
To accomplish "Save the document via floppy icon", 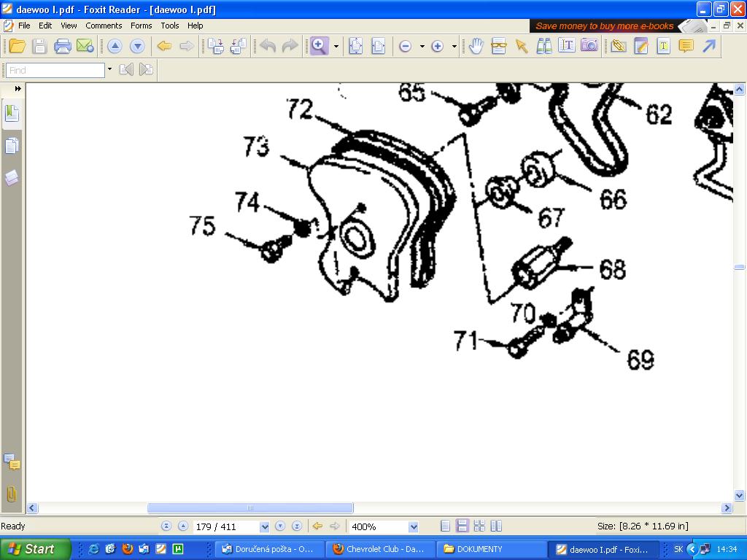I will [40, 46].
